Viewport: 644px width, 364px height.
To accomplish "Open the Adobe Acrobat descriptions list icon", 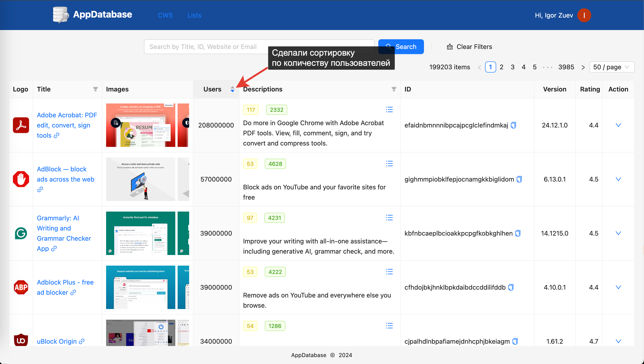I will click(389, 110).
